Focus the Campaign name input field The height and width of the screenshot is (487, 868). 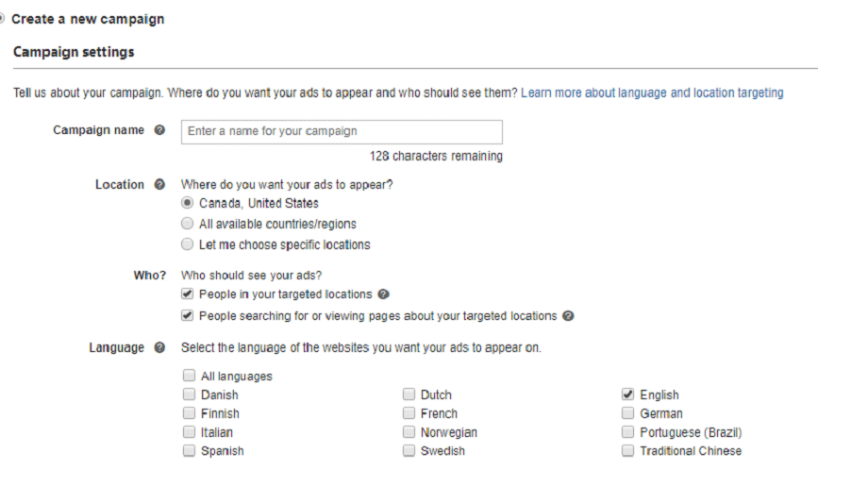coord(342,132)
